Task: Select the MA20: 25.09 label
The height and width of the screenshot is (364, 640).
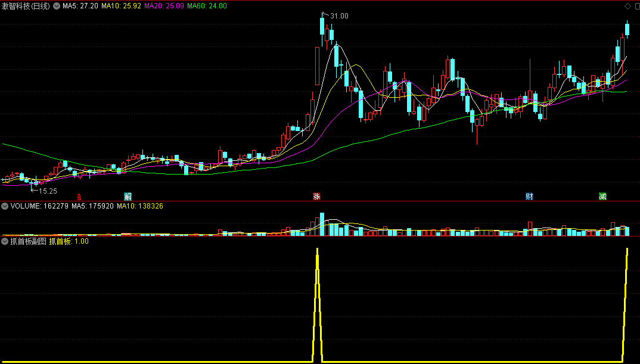Action: coord(164,6)
